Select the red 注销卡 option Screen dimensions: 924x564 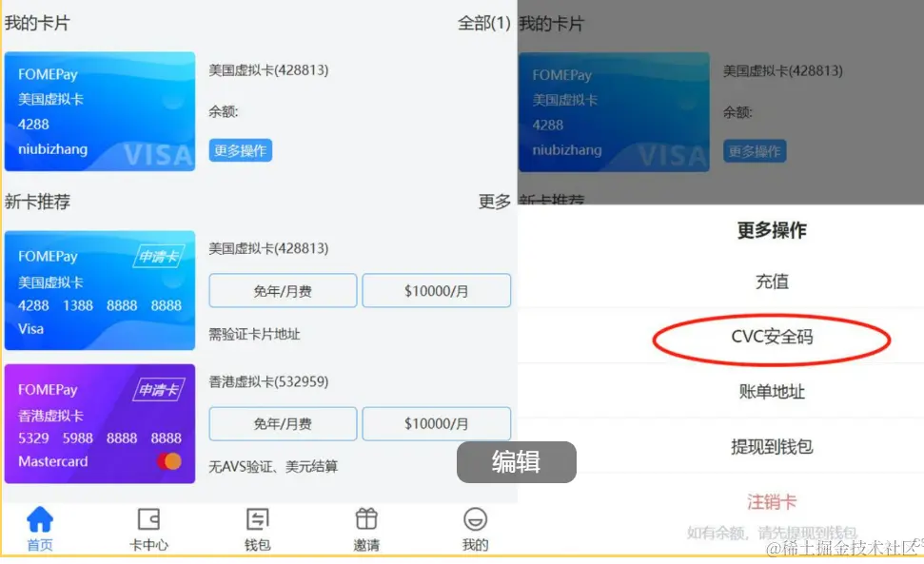coord(772,502)
